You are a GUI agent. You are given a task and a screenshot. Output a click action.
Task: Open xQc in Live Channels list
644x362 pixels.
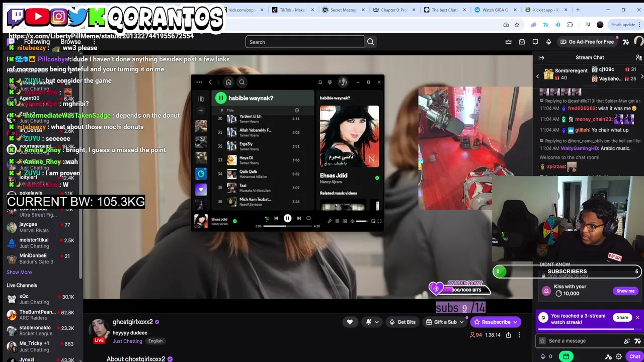[41, 299]
